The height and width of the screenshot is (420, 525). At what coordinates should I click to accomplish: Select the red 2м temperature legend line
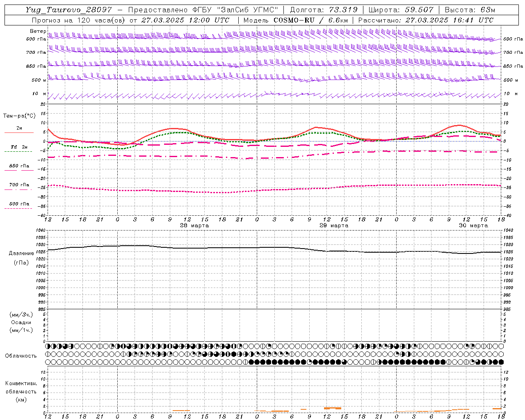(x=19, y=132)
